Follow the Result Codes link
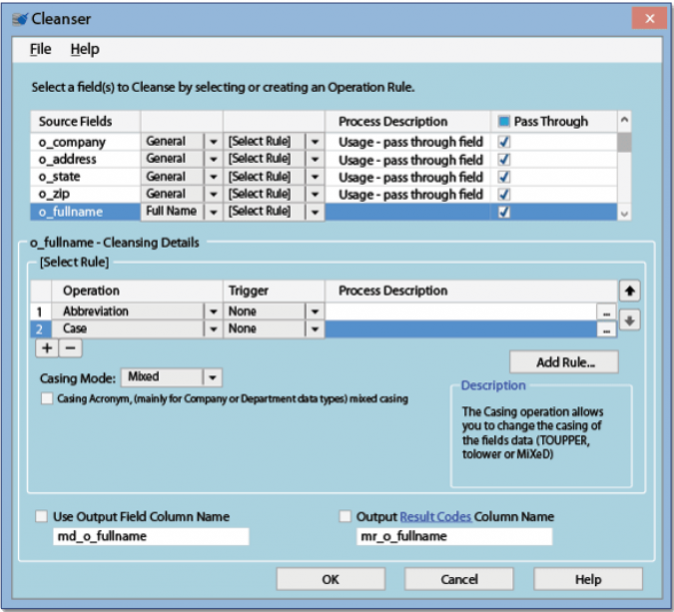The width and height of the screenshot is (674, 612). pyautogui.click(x=433, y=517)
